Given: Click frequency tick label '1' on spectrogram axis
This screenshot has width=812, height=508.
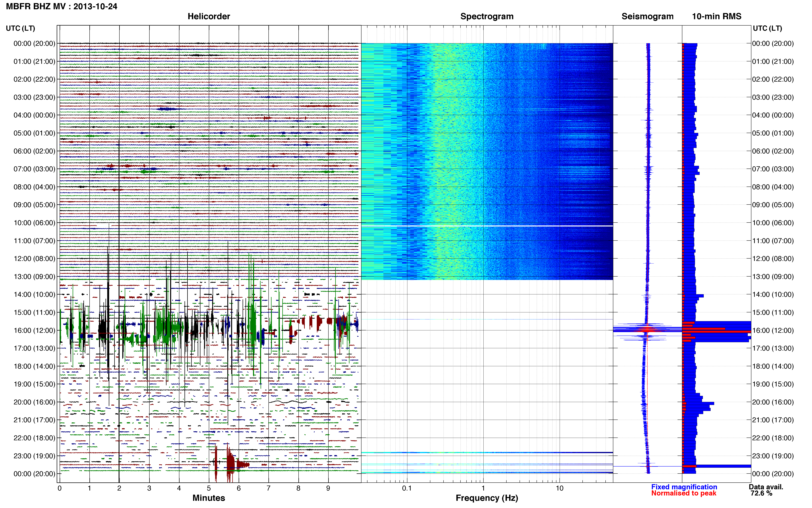Looking at the screenshot, I should [x=483, y=488].
